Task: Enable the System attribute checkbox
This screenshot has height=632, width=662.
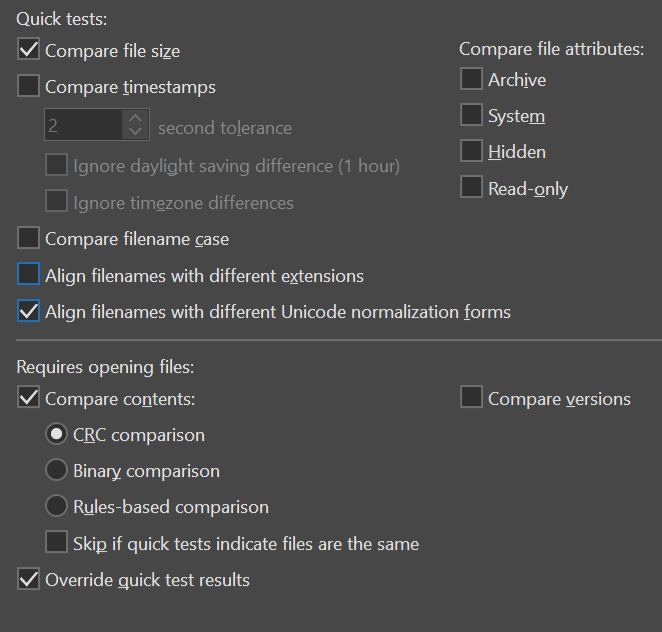Action: 471,116
